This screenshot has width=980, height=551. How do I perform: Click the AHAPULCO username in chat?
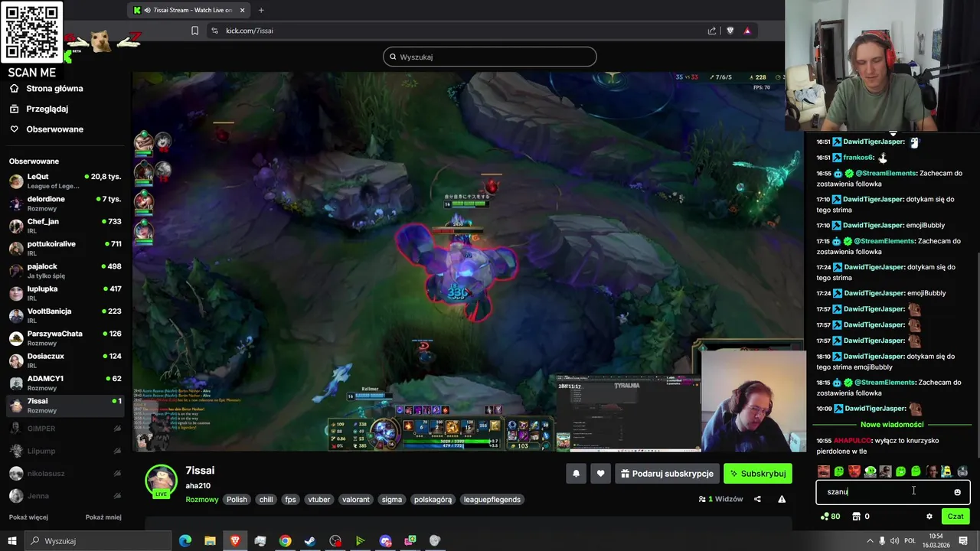pyautogui.click(x=853, y=441)
